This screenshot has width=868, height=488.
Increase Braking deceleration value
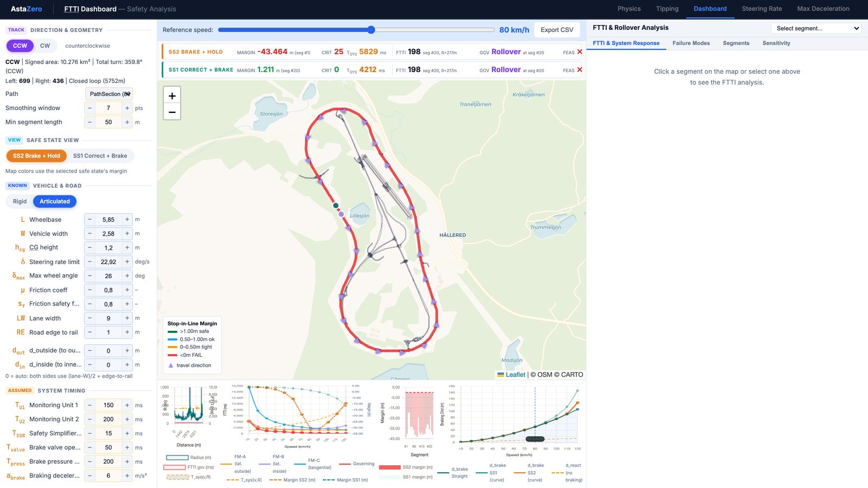[x=127, y=476]
